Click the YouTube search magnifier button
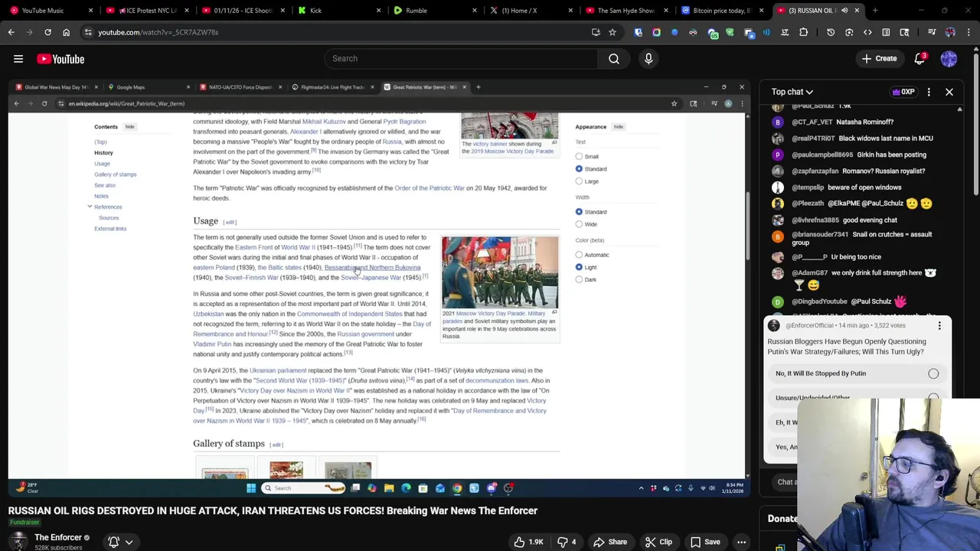Screen dimensions: 980x551 pyautogui.click(x=614, y=59)
